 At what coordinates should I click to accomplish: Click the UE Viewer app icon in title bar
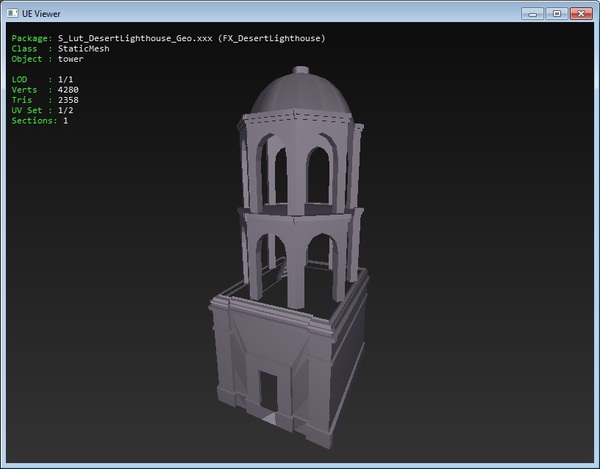pos(13,13)
